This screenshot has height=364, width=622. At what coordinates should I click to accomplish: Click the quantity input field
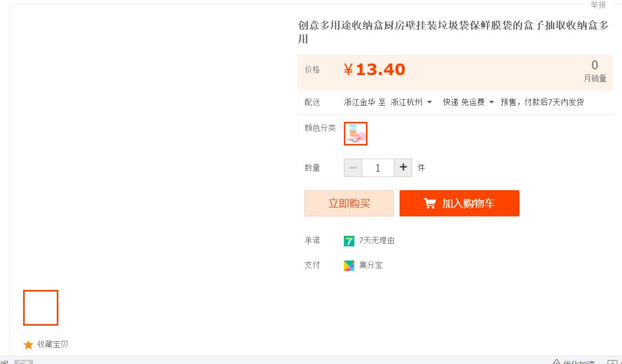pyautogui.click(x=378, y=168)
